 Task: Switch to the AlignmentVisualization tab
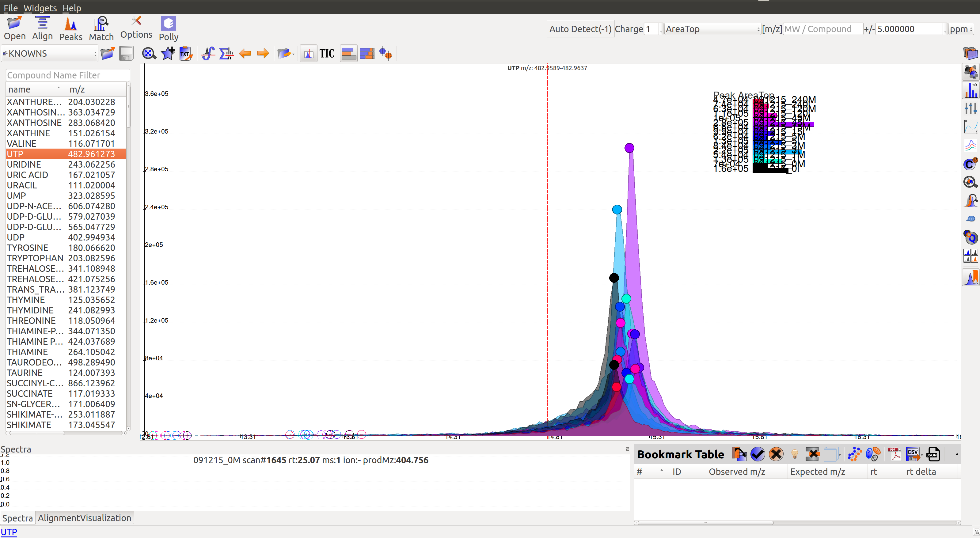[x=85, y=518]
